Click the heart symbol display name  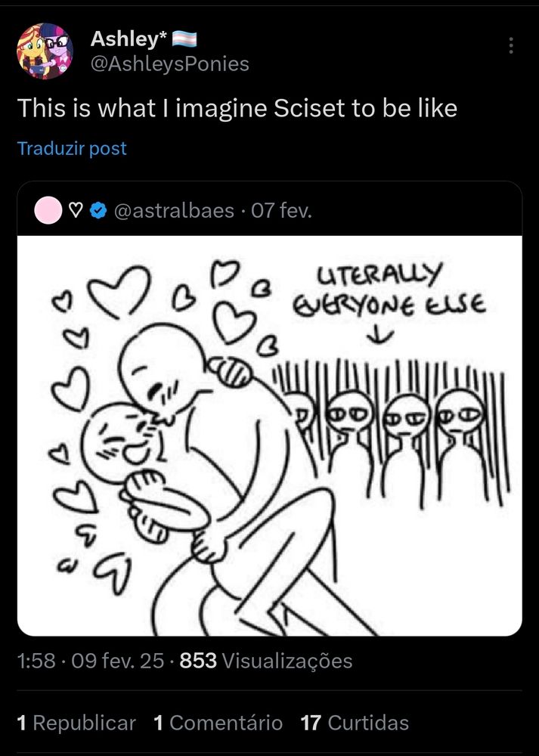click(x=75, y=211)
